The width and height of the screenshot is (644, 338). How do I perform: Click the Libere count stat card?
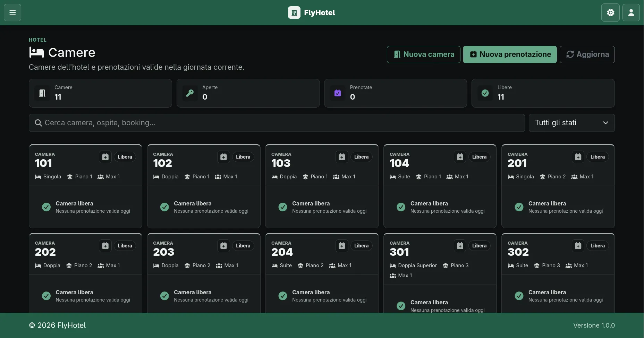543,93
